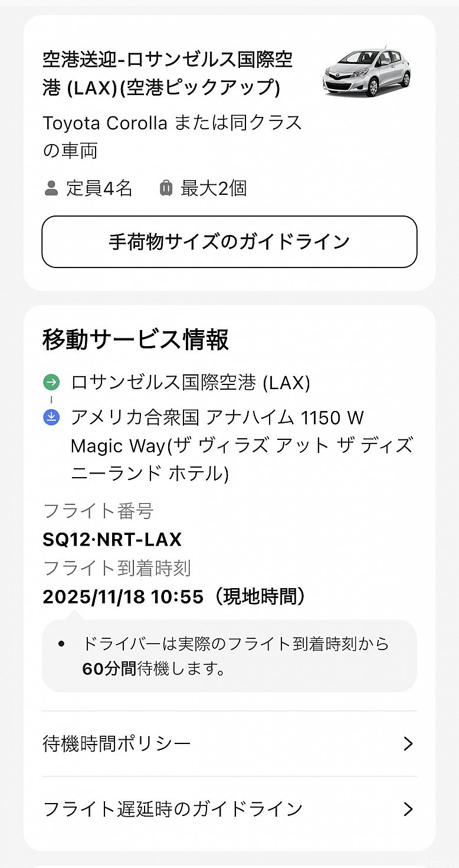Click the blue drop-off location icon
Viewport: 459px width, 868px height.
tap(52, 418)
